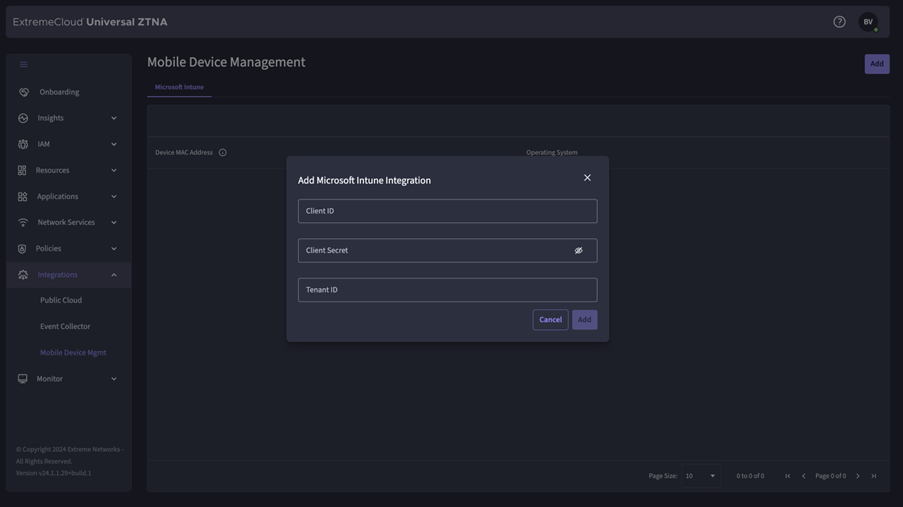Go to the next page arrow
Image resolution: width=903 pixels, height=507 pixels.
pos(857,476)
